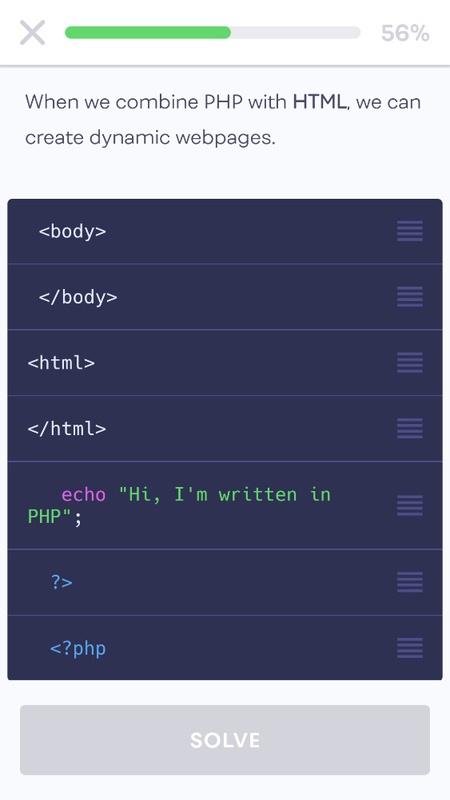Tap the SOLVE button
The image size is (450, 800).
pos(225,740)
